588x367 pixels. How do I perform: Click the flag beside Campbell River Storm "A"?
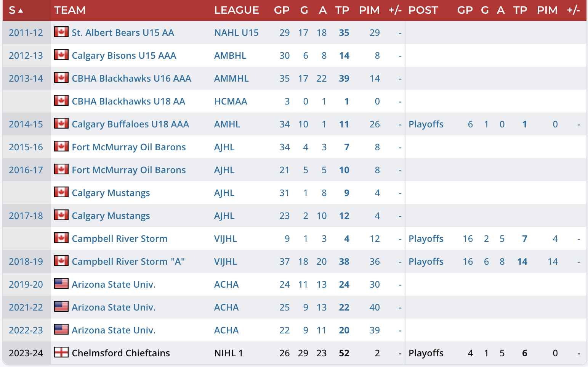click(61, 261)
